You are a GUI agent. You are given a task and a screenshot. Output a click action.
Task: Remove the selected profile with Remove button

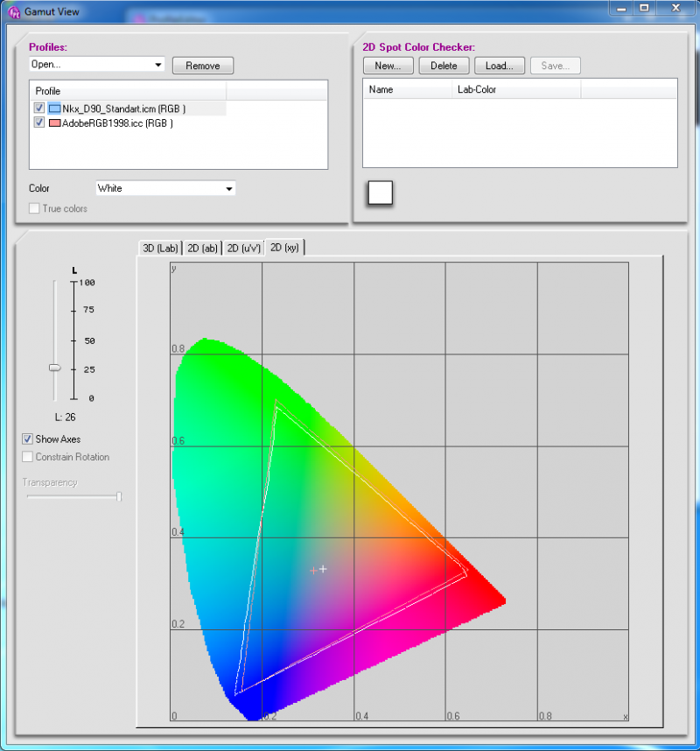point(203,66)
